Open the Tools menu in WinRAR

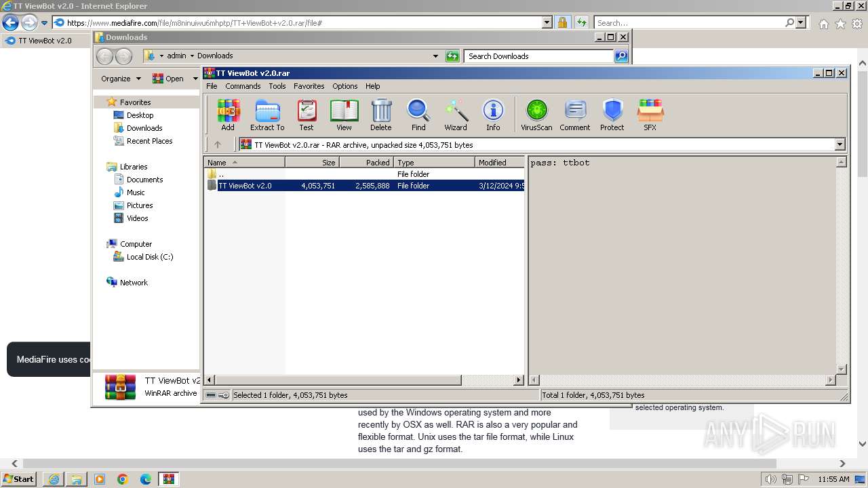pos(277,86)
